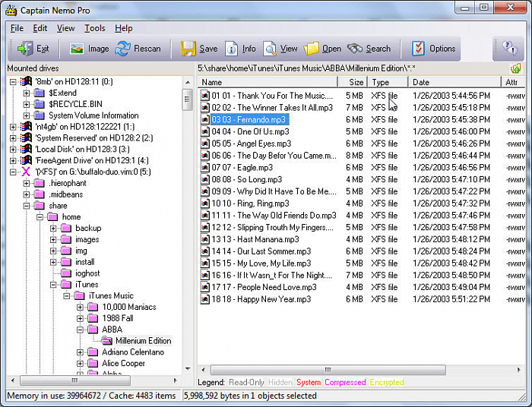
Task: Open the Tools menu
Action: pos(95,28)
